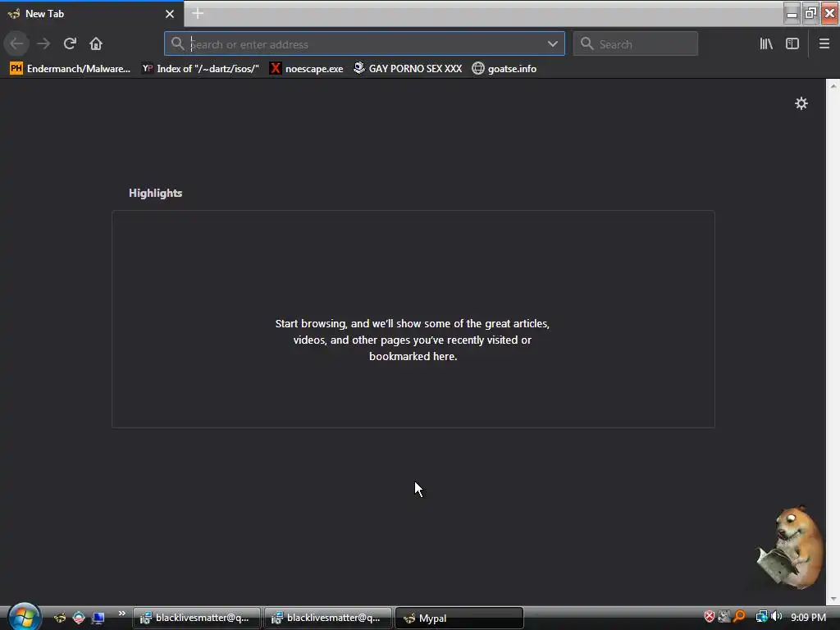Click the scrollbar down arrow
Viewport: 840px width, 630px height.
pos(833,599)
